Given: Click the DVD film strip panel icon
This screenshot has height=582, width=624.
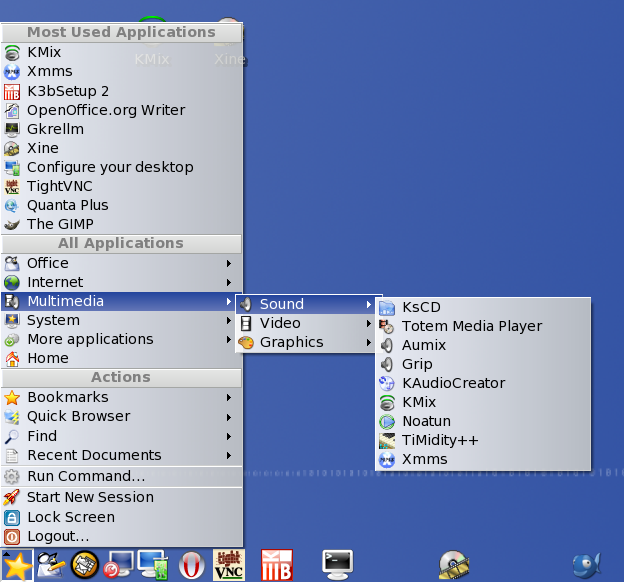Looking at the screenshot, I should (454, 565).
